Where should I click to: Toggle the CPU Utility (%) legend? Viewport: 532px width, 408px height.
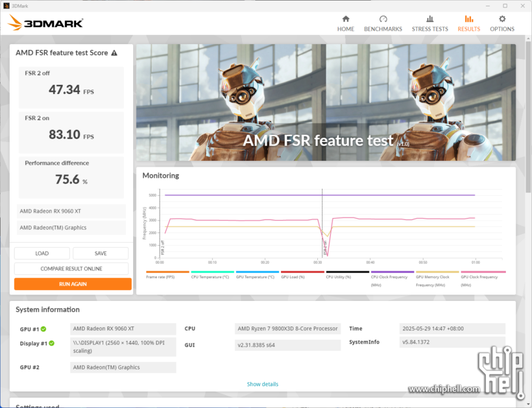[347, 275]
